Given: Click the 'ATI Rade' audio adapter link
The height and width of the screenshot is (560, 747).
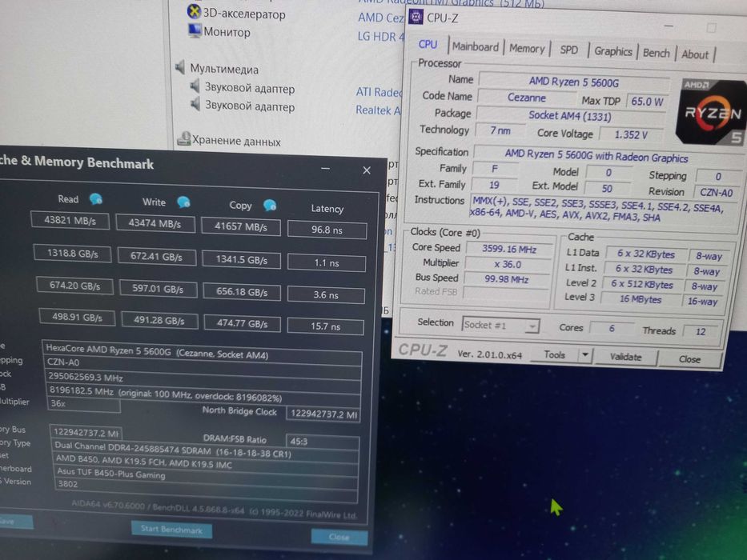Looking at the screenshot, I should pyautogui.click(x=379, y=92).
